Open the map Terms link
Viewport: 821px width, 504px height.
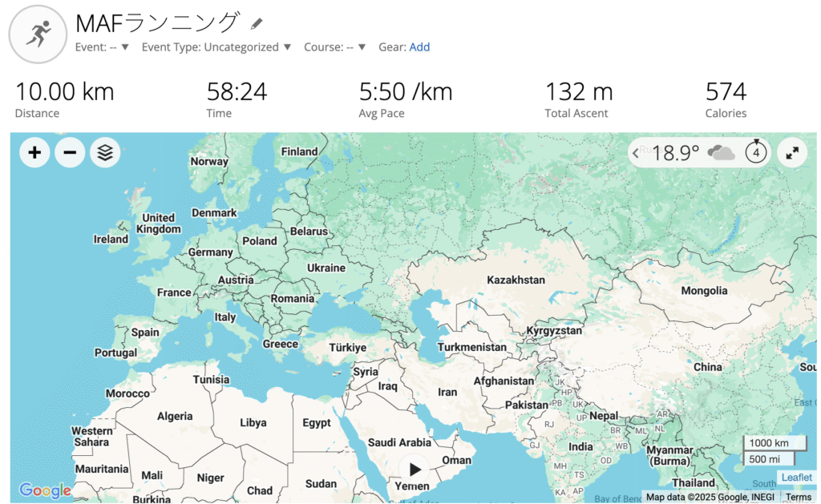pyautogui.click(x=799, y=498)
